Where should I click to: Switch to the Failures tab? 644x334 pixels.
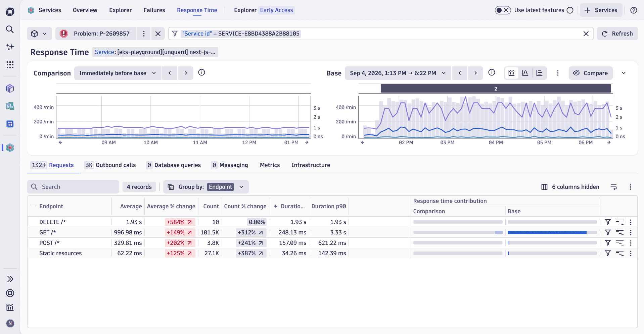point(154,10)
